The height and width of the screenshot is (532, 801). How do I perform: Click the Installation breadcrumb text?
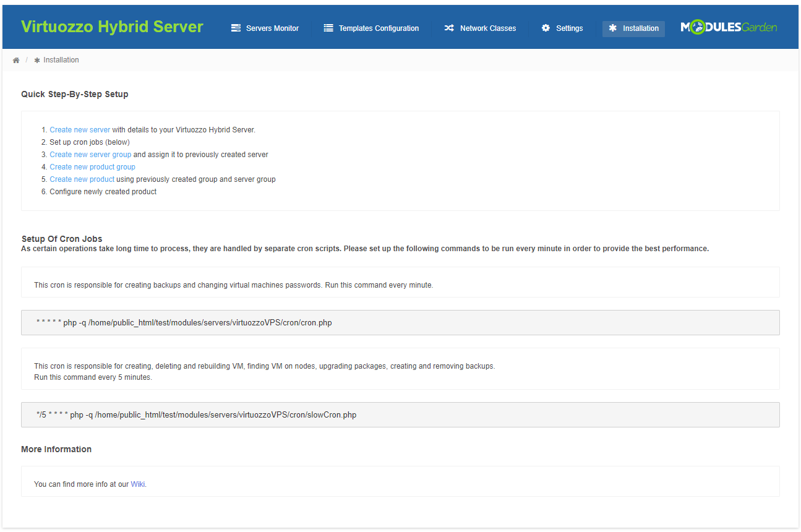click(x=61, y=60)
